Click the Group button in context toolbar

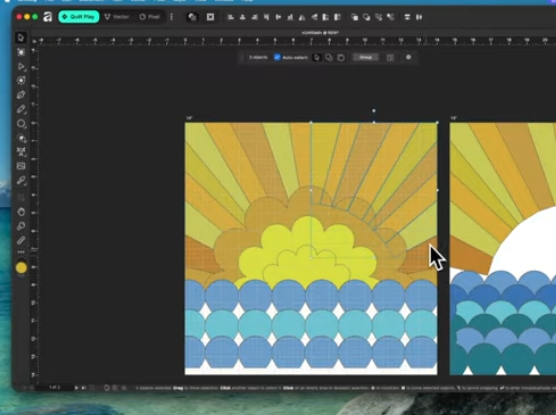[x=366, y=57]
